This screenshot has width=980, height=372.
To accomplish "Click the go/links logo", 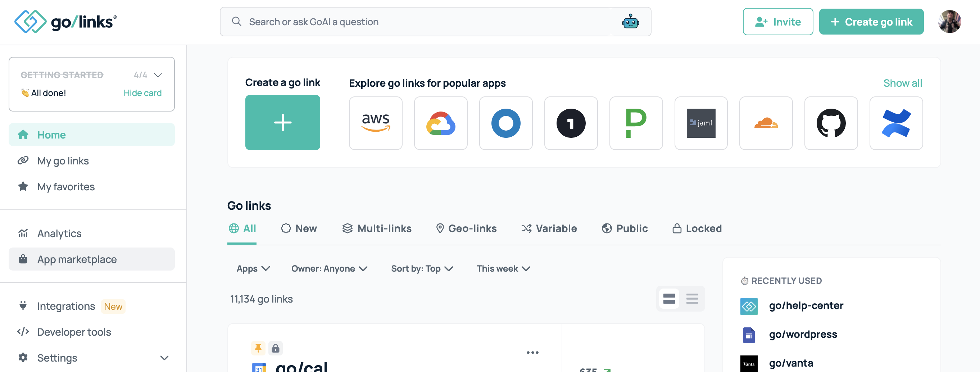I will [x=65, y=22].
